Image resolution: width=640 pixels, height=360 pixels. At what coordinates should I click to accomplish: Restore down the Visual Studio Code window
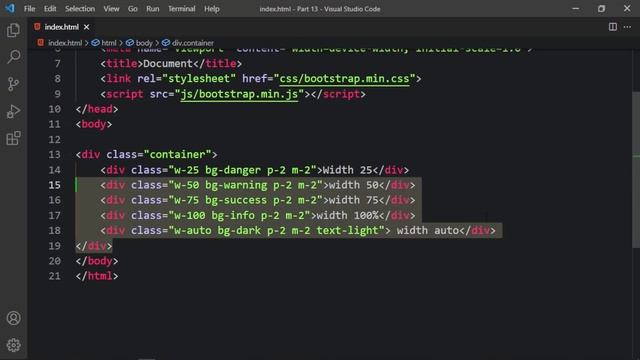tap(602, 8)
